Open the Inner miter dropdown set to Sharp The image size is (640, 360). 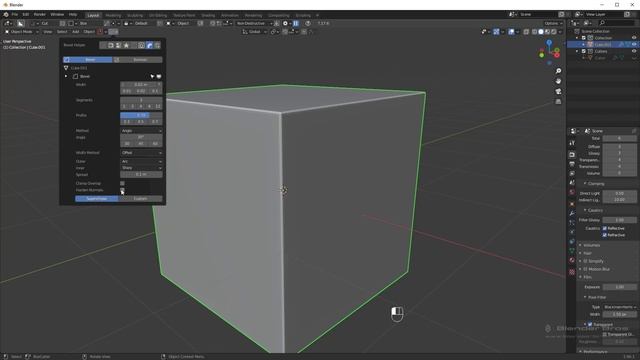tap(141, 168)
